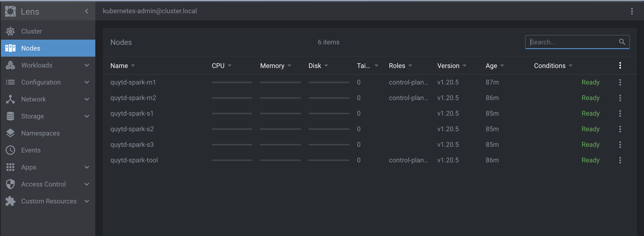Click the Namespaces layers icon
This screenshot has width=644, height=236.
[10, 133]
